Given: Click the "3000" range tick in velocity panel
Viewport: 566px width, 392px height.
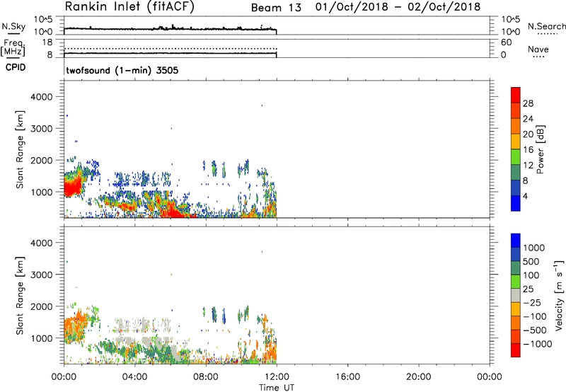Looking at the screenshot, I should coord(41,275).
